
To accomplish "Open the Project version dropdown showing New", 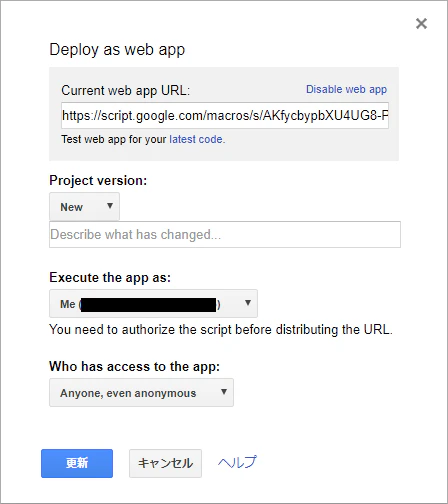I will [x=84, y=207].
